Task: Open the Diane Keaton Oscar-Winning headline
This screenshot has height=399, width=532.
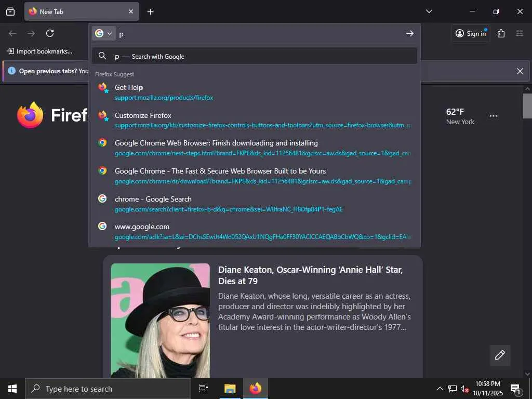Action: [x=310, y=275]
